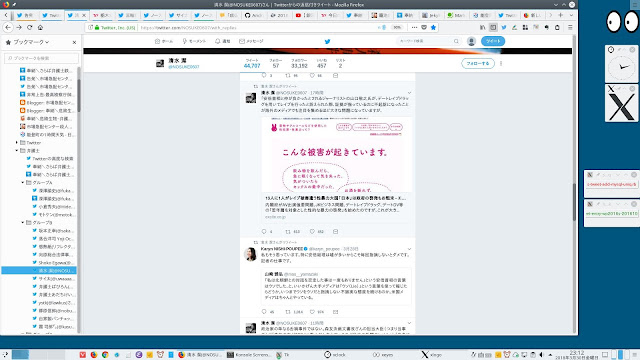Open the profile avatar menu beside Tweet button
Viewport: 640px width, 360px height.
coord(471,41)
